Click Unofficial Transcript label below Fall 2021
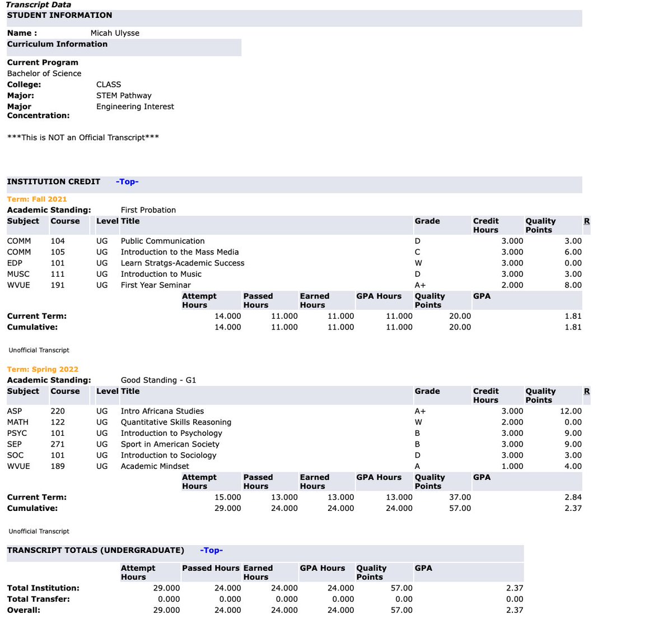 coord(39,350)
